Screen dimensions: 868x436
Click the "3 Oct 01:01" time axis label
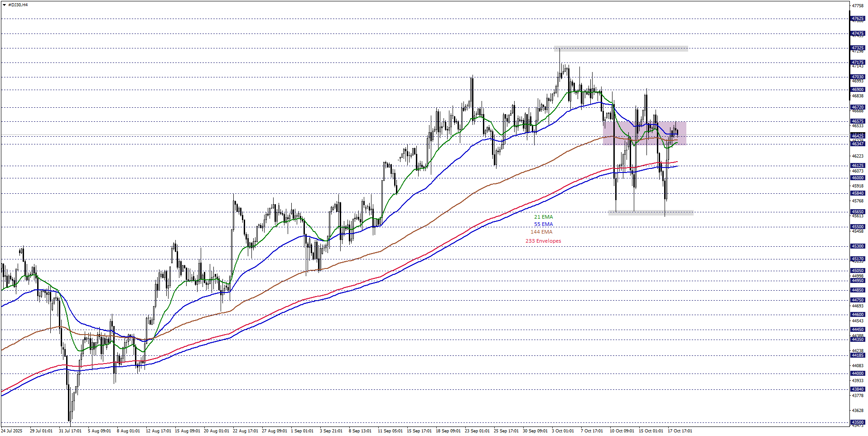point(563,431)
